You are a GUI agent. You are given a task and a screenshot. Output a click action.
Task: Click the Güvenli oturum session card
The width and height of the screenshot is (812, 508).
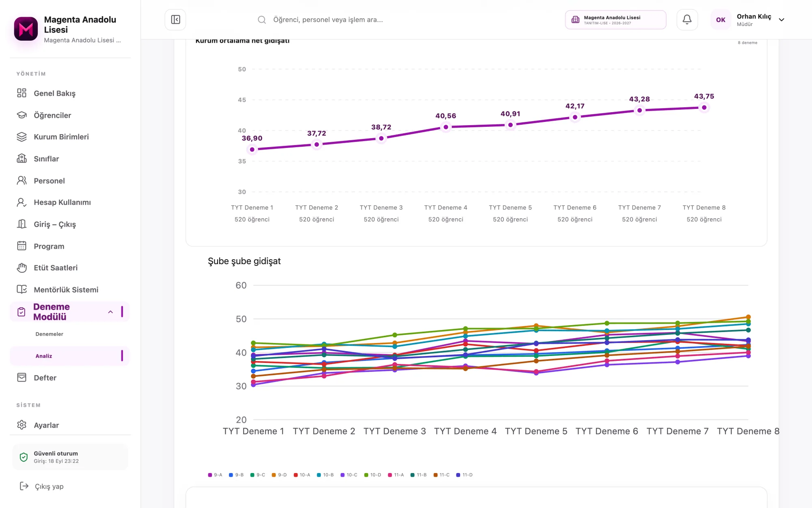pos(70,457)
